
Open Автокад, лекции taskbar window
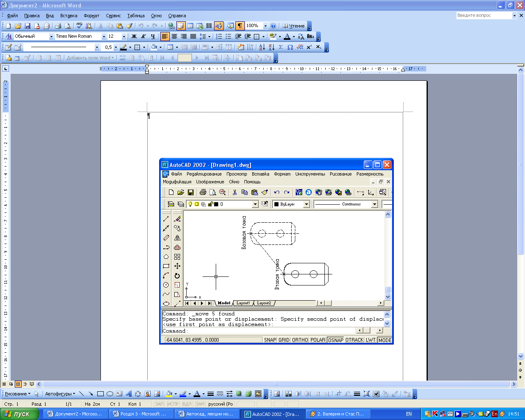pyautogui.click(x=208, y=414)
